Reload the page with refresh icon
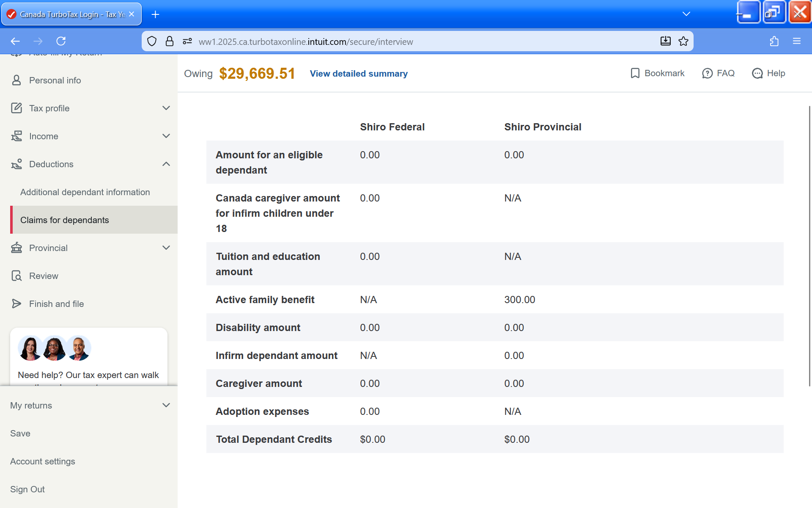Viewport: 812px width, 508px height. pos(61,41)
